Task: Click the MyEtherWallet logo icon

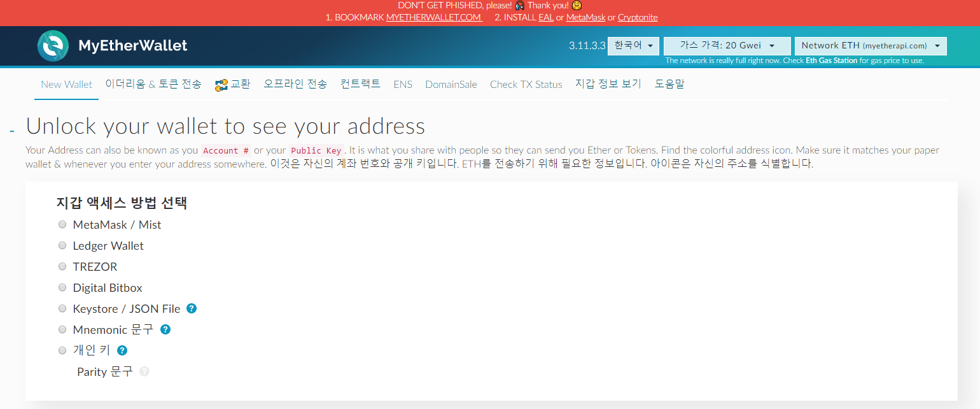Action: 53,46
